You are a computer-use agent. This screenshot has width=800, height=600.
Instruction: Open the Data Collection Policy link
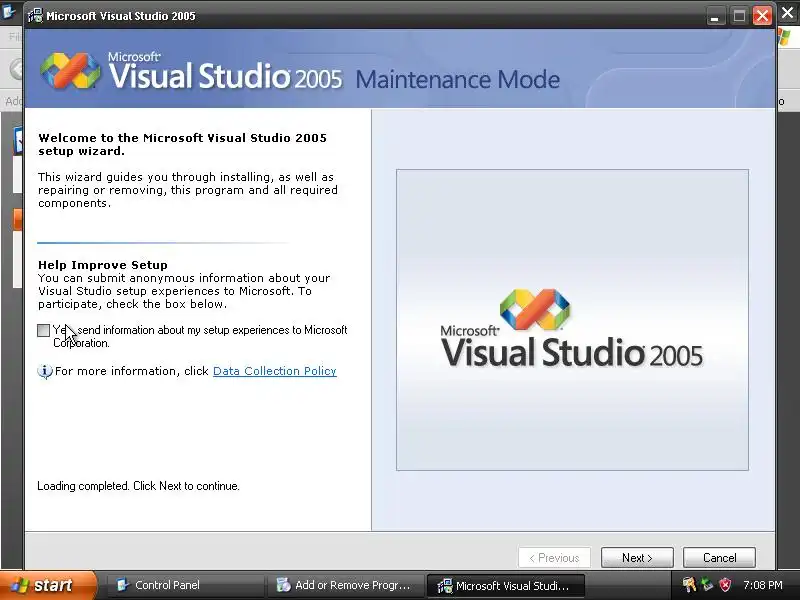tap(274, 371)
